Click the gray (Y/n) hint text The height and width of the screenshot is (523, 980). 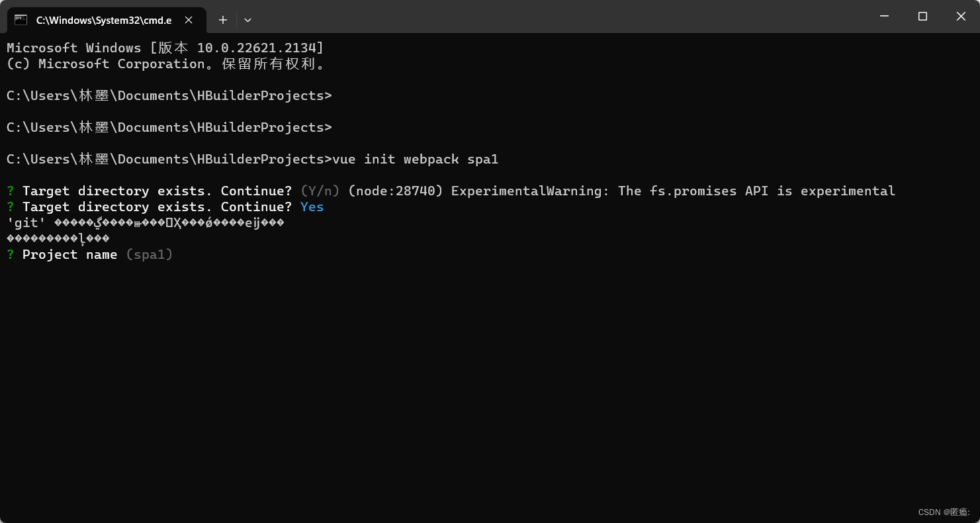click(320, 191)
